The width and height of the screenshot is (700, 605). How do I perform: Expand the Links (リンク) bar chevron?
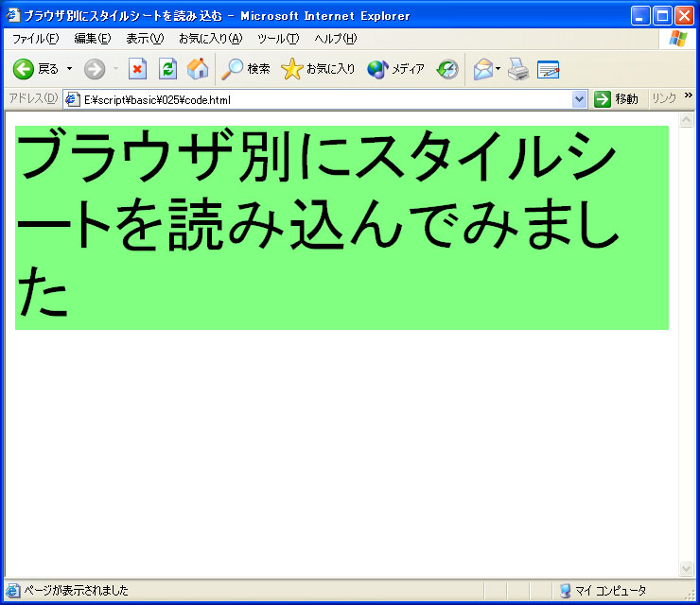(688, 95)
